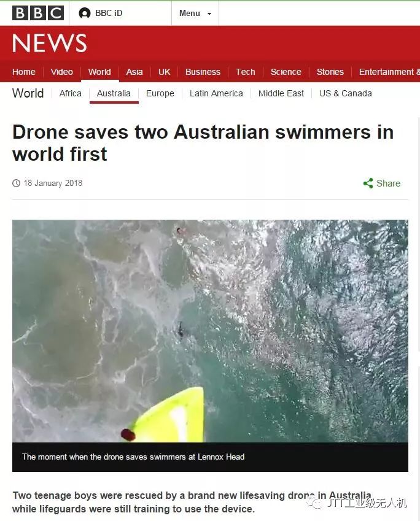The width and height of the screenshot is (420, 521).
Task: Open the US & Canada link
Action: (346, 93)
